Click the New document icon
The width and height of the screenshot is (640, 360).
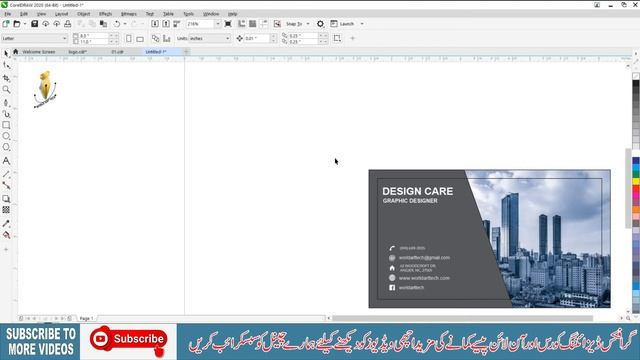coord(6,24)
